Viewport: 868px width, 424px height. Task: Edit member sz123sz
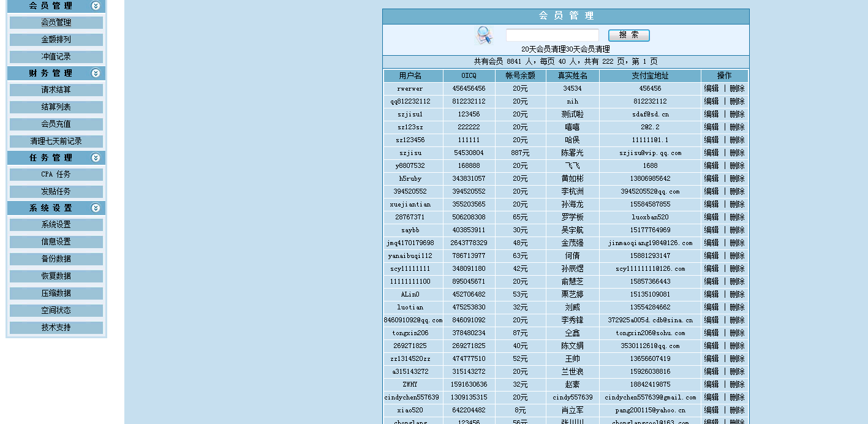click(x=711, y=127)
